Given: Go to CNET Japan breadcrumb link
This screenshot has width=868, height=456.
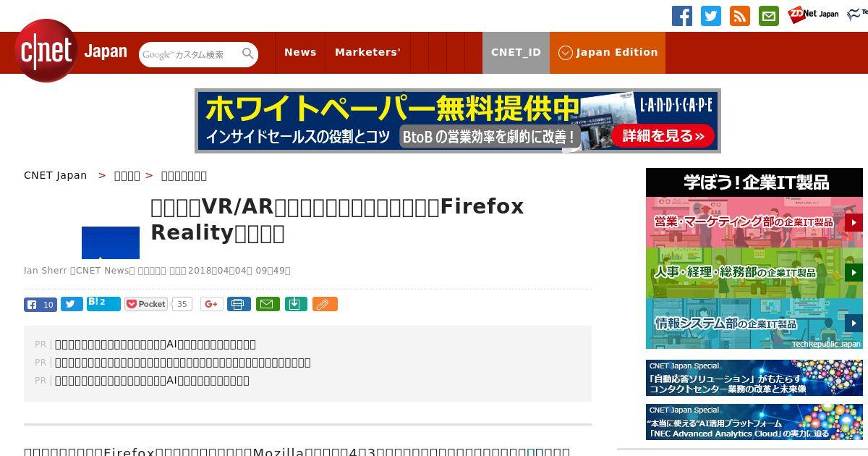Looking at the screenshot, I should 55,175.
